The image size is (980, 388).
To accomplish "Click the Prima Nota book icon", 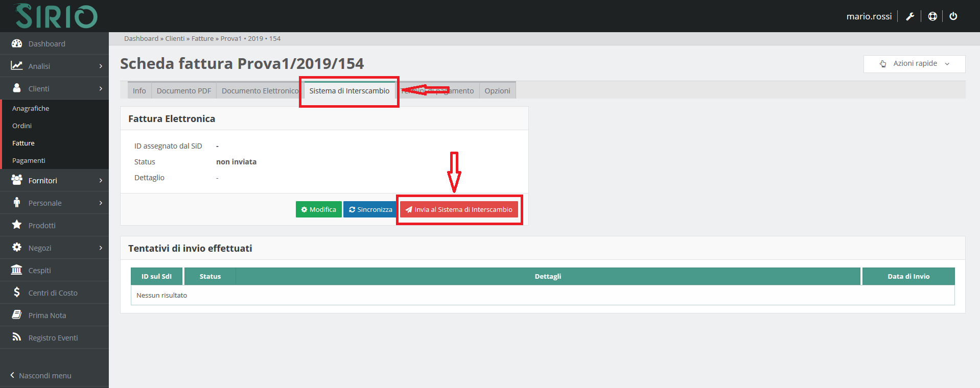I will [17, 315].
